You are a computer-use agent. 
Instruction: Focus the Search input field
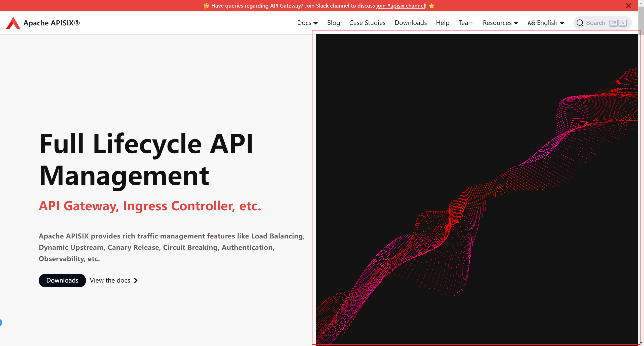[595, 23]
